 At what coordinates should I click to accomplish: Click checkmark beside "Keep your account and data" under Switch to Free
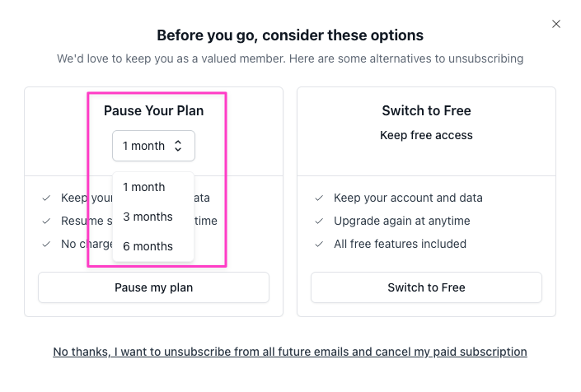point(319,198)
